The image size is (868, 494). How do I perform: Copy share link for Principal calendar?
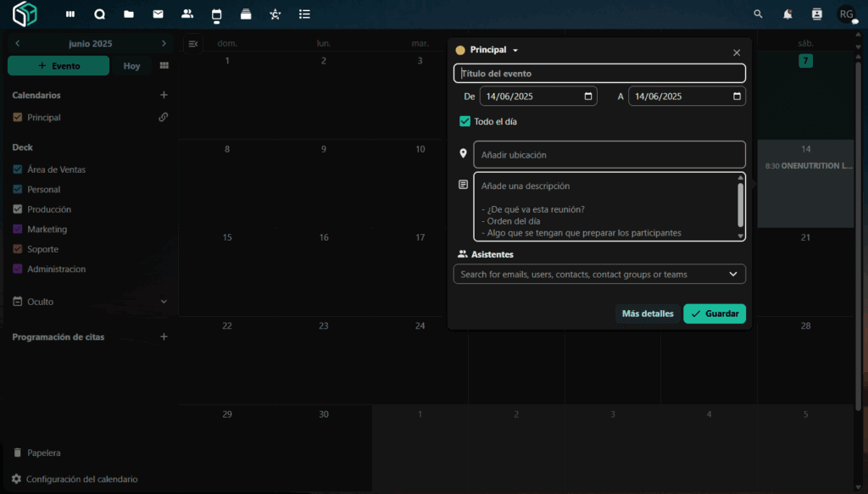pyautogui.click(x=164, y=117)
